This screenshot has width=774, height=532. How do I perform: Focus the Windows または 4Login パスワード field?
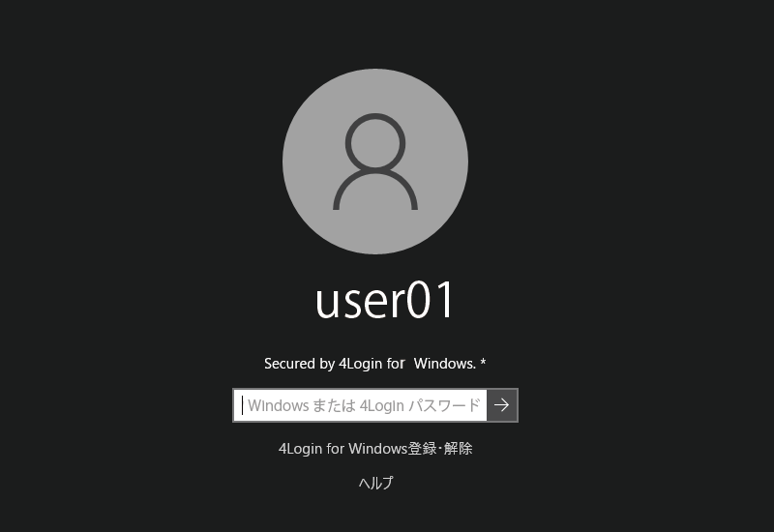360,405
